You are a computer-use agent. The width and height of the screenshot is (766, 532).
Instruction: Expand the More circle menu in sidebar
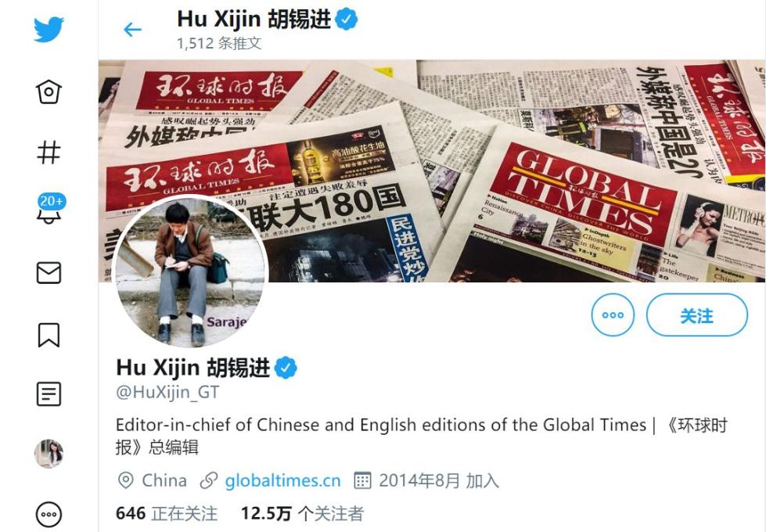(49, 515)
